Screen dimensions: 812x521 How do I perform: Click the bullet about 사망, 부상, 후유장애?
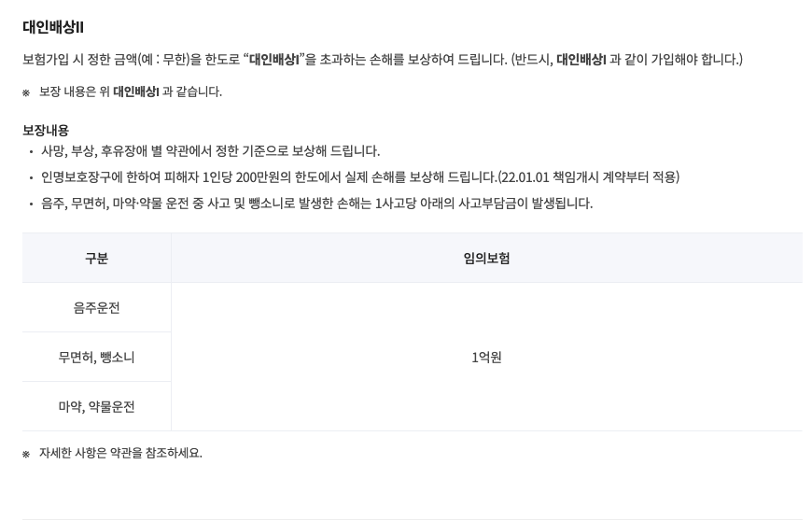click(210, 151)
